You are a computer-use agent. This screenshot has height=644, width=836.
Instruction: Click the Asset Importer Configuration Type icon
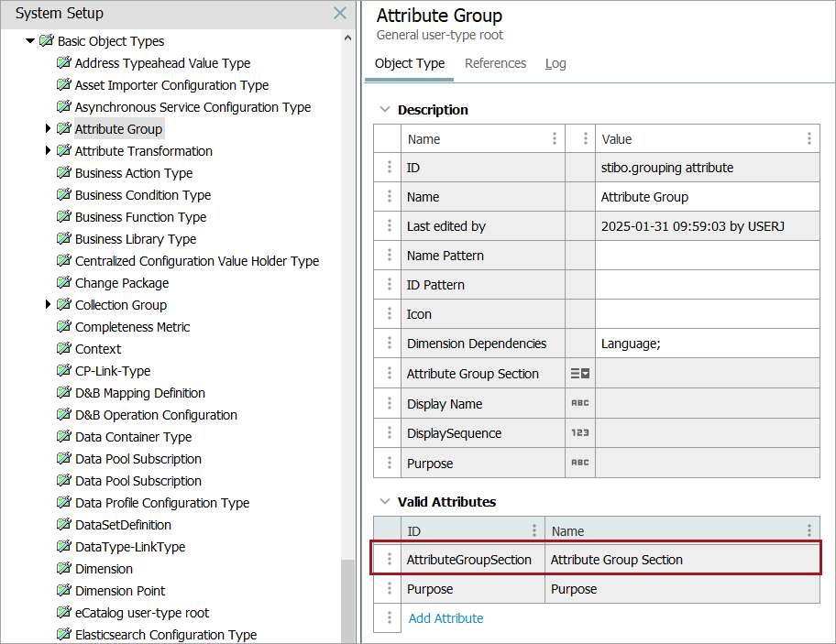[64, 84]
